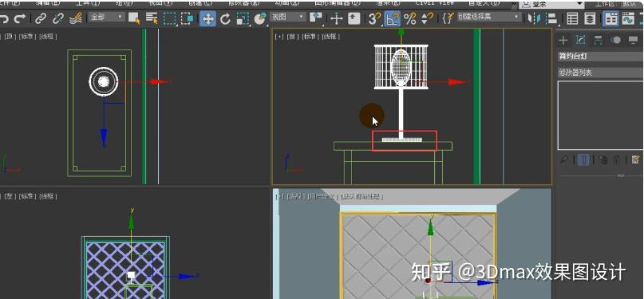The image size is (644, 299).
Task: Toggle the Percent Snap button
Action: click(x=410, y=18)
